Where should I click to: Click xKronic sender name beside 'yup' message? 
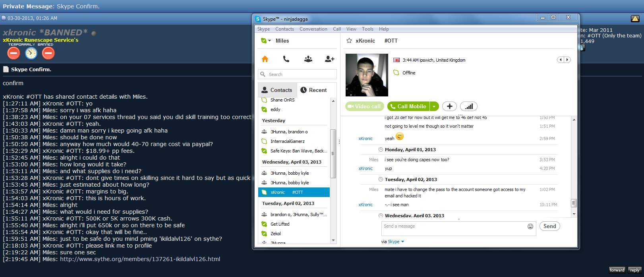(x=366, y=168)
